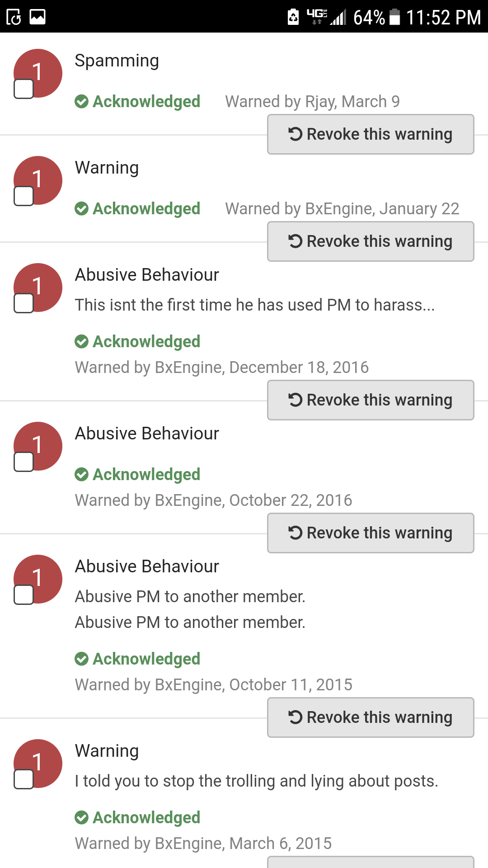Tap the Acknowledged checkmark for October 11, 2015 warning
Viewport: 488px width, 868px height.
tap(82, 659)
